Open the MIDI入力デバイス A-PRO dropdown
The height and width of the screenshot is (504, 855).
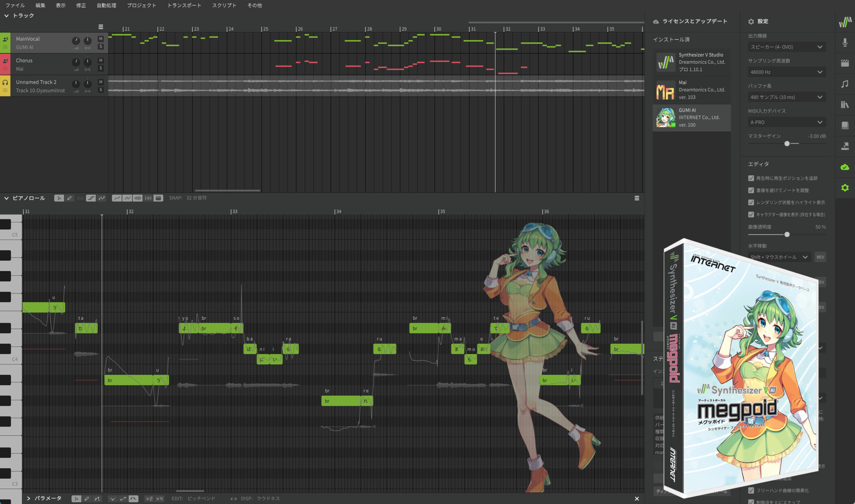click(x=786, y=122)
